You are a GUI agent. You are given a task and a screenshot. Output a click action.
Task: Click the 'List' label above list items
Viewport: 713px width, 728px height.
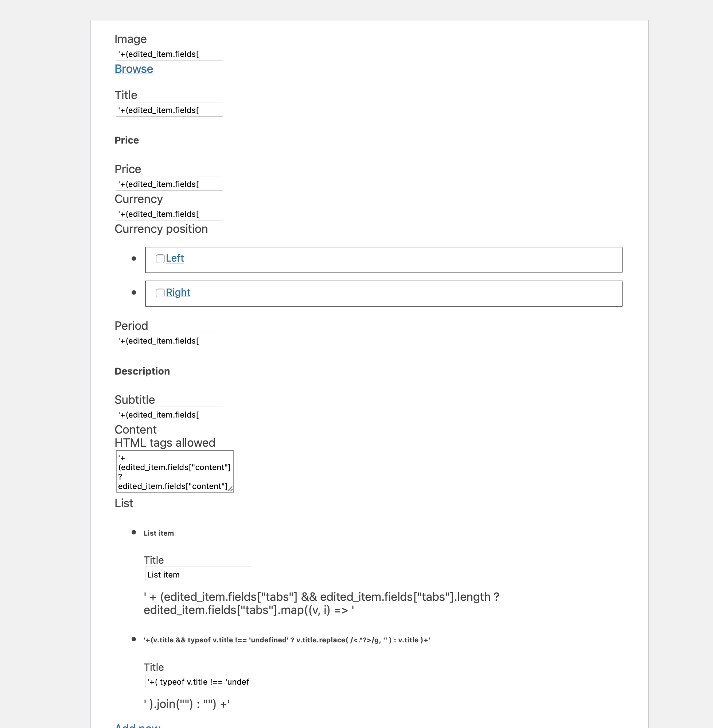point(124,503)
